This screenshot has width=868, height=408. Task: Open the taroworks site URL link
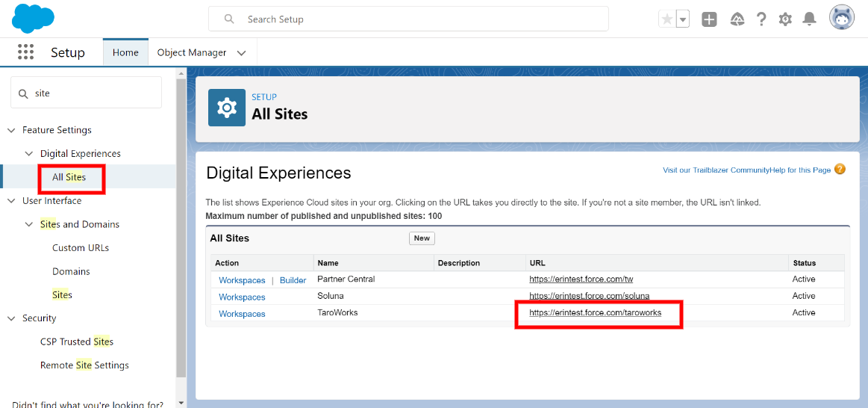pyautogui.click(x=595, y=312)
